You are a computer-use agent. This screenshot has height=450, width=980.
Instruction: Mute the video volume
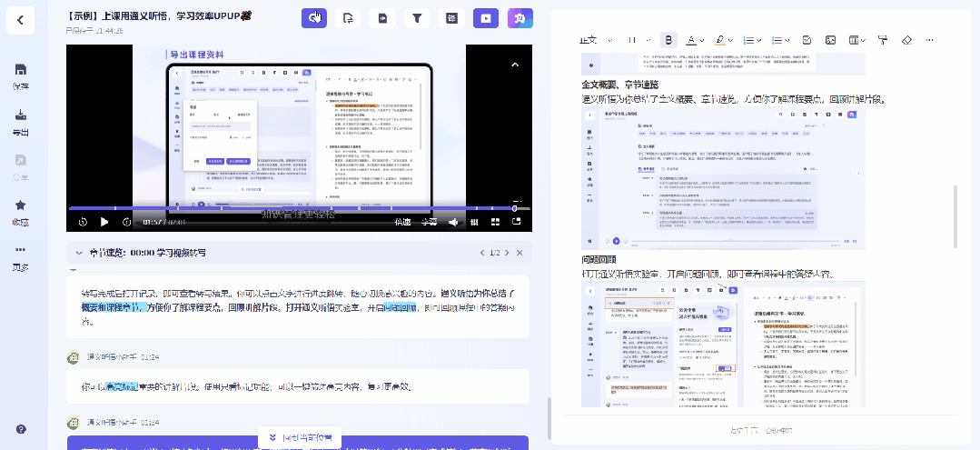point(453,222)
